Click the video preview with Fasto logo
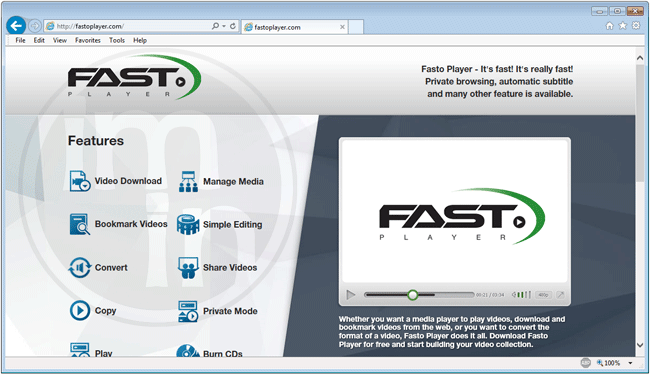This screenshot has height=375, width=650. click(x=454, y=211)
